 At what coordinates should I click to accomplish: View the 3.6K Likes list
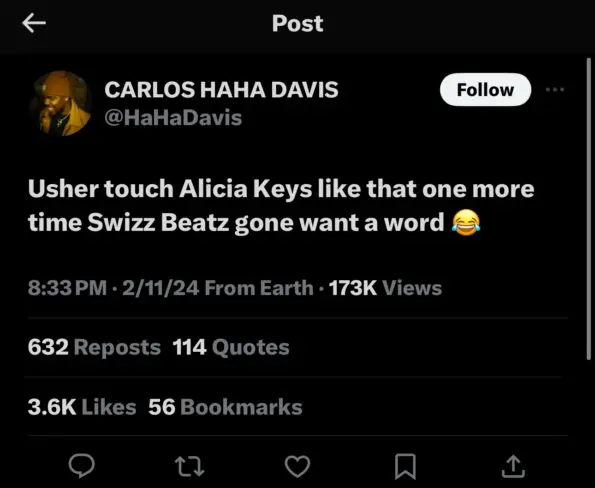(x=82, y=407)
